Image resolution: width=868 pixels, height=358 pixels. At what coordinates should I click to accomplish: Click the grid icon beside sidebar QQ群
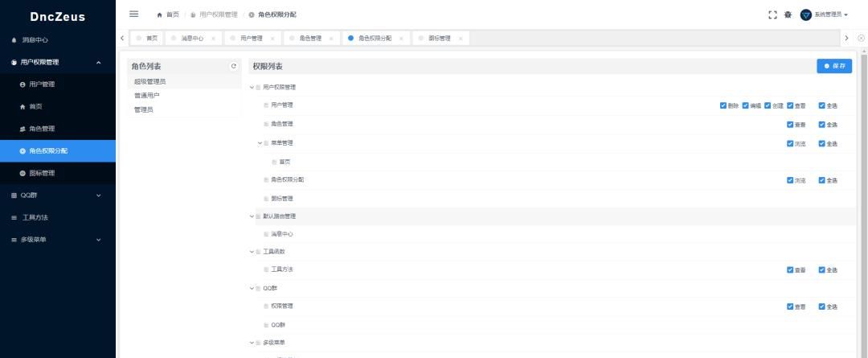coord(14,195)
